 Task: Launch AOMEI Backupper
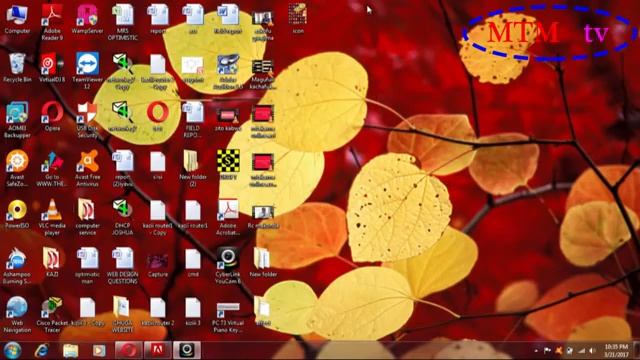click(17, 119)
